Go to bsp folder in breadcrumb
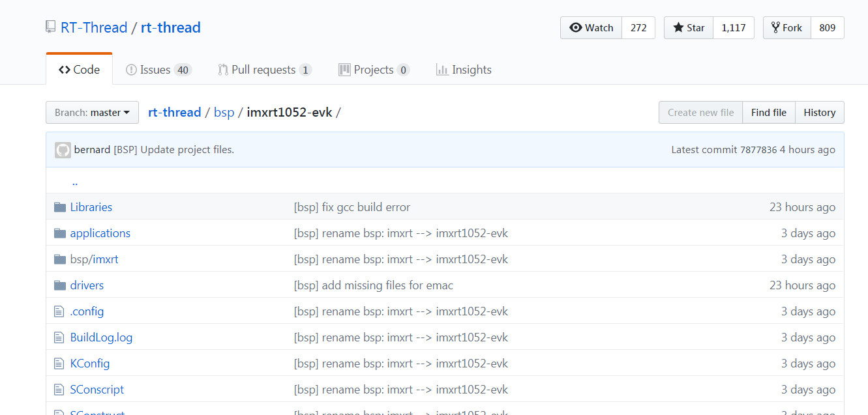This screenshot has width=868, height=415. (224, 112)
